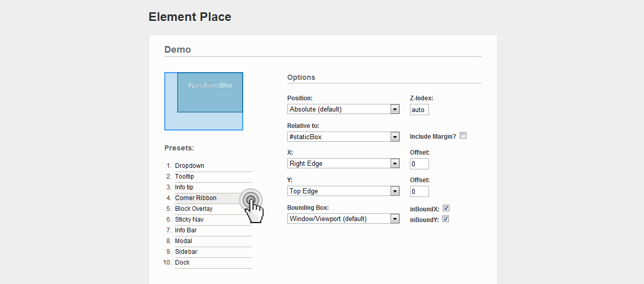Viewport: 644px width, 284px height.
Task: Select the Tooltip preset
Action: [184, 177]
